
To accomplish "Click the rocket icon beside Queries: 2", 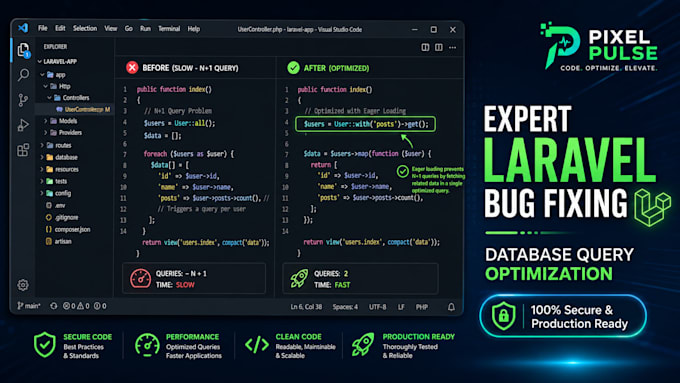I will 299,279.
